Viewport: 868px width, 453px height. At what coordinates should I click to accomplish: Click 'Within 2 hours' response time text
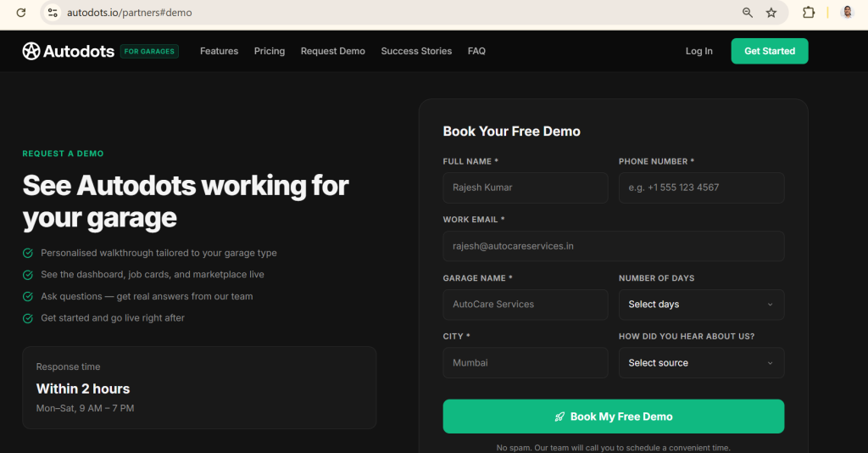coord(83,389)
